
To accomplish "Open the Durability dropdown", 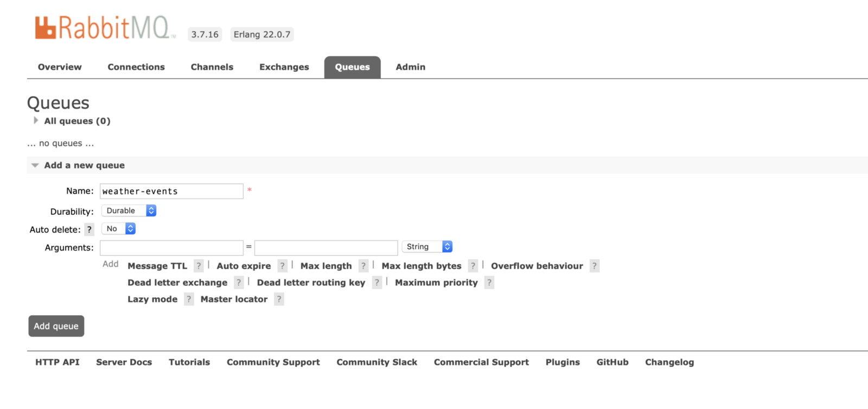I will (x=129, y=210).
